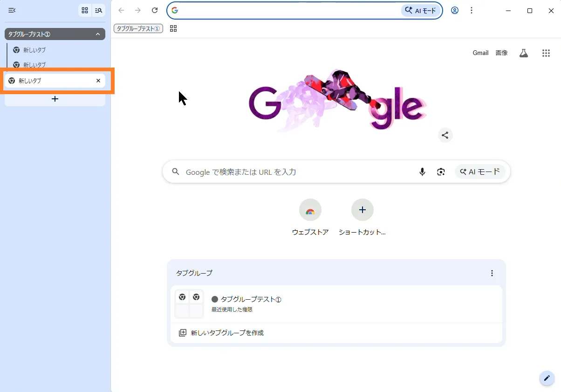The width and height of the screenshot is (561, 392).
Task: Click the grid icon on bookmarks bar
Action: pos(173,28)
